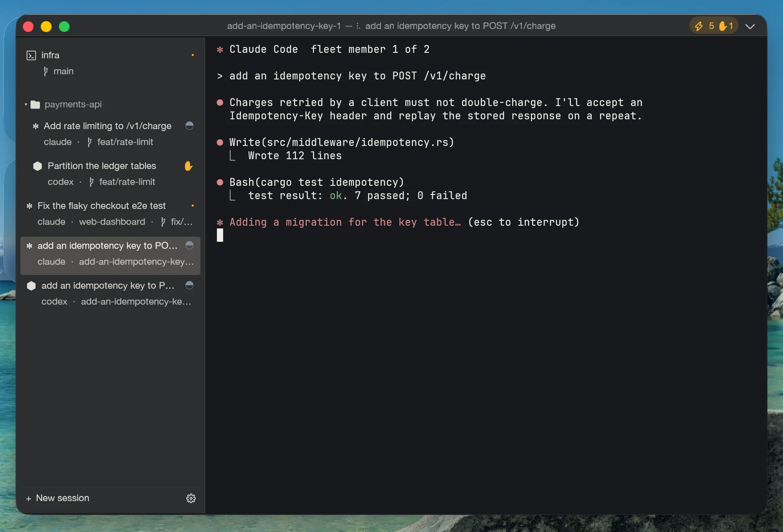783x532 pixels.
Task: Start a New session
Action: (58, 498)
